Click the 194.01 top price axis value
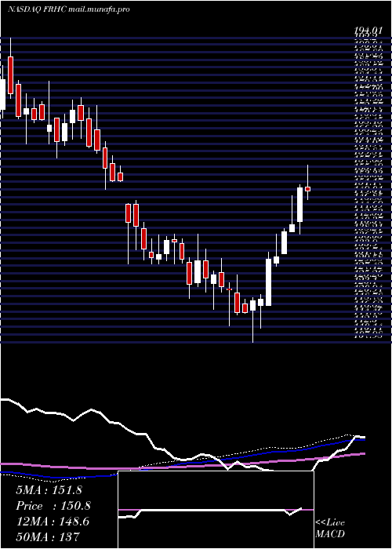This screenshot has width=392, height=549. coord(368,31)
